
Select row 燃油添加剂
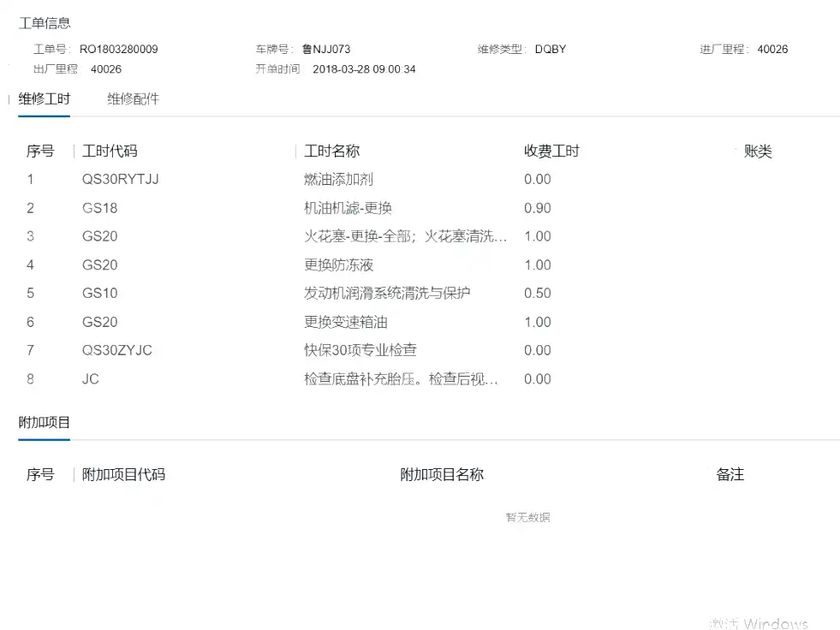tap(338, 180)
